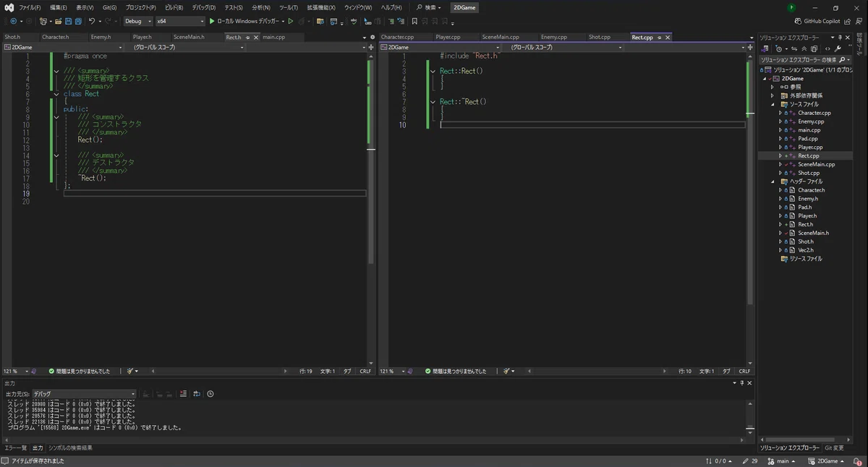The image size is (868, 467).
Task: Open the output source dropdown showing デバッグ
Action: pyautogui.click(x=84, y=394)
